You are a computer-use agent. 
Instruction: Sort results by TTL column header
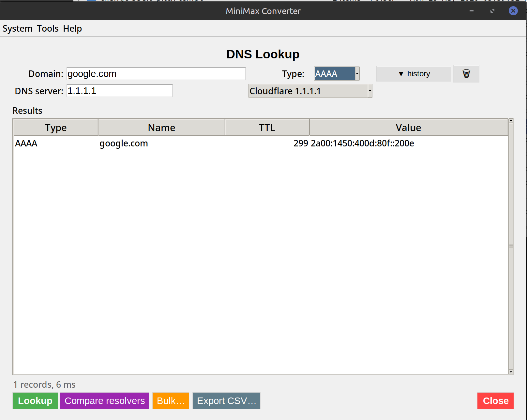[x=267, y=127]
